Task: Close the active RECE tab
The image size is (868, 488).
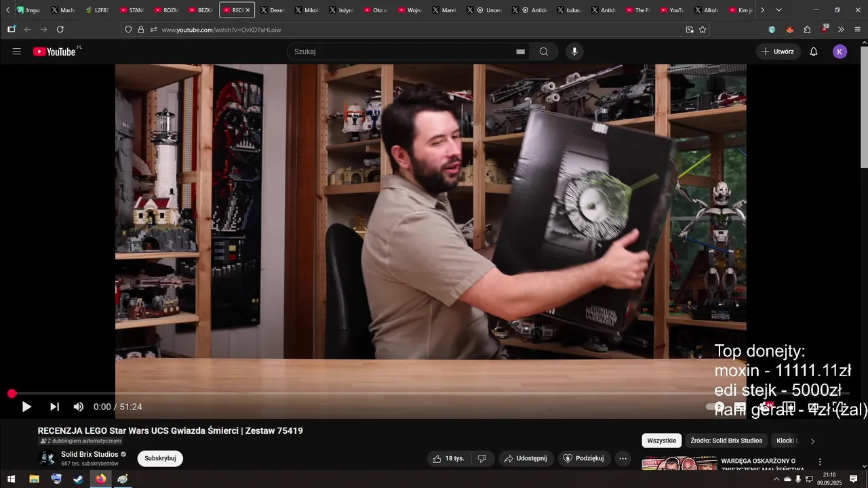Action: 248,10
